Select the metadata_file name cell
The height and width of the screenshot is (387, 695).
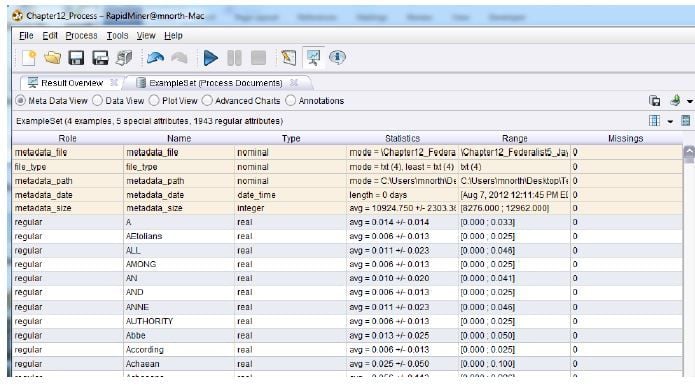[x=179, y=152]
